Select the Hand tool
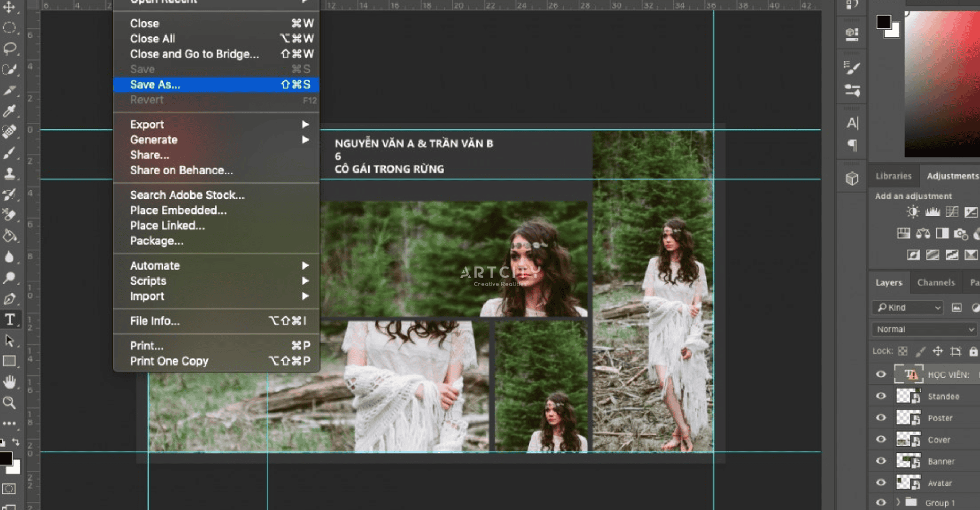 tap(10, 382)
